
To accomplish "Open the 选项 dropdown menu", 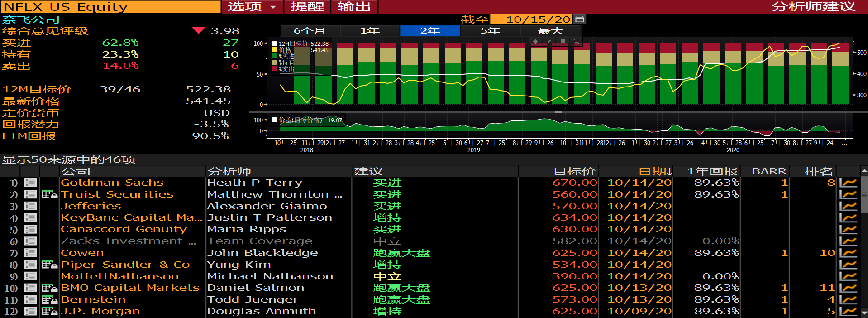I will pos(252,7).
